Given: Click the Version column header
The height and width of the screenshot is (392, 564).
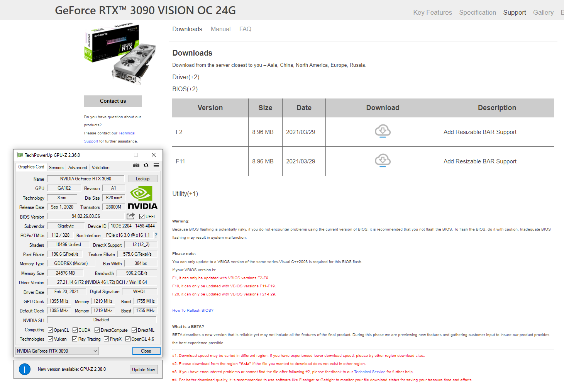Looking at the screenshot, I should [210, 108].
